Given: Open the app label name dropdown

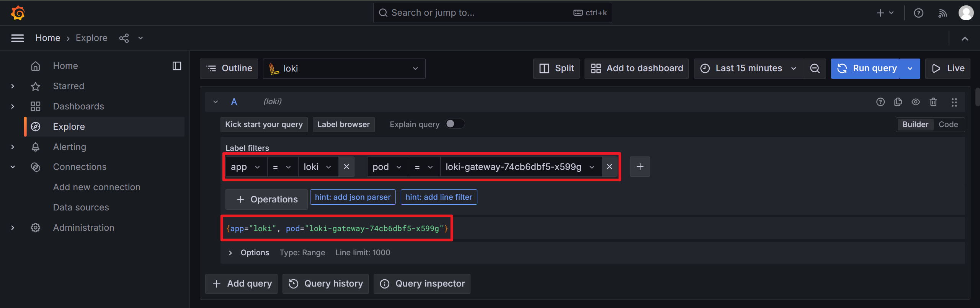Looking at the screenshot, I should pos(246,167).
